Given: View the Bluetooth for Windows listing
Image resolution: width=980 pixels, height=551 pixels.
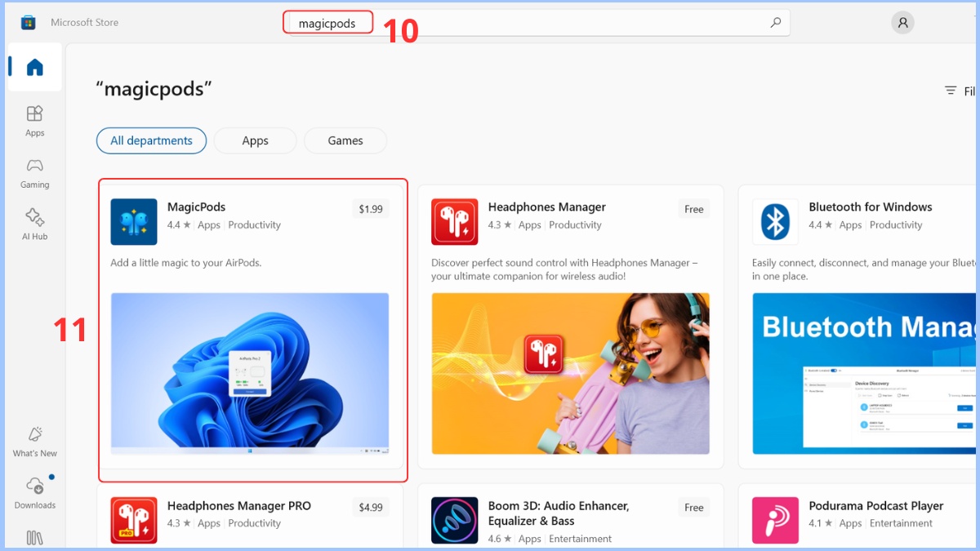Looking at the screenshot, I should [870, 207].
